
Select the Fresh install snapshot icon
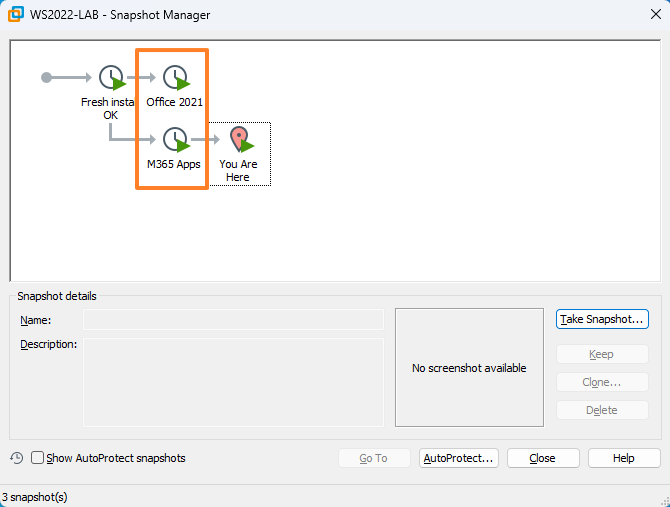pos(112,78)
